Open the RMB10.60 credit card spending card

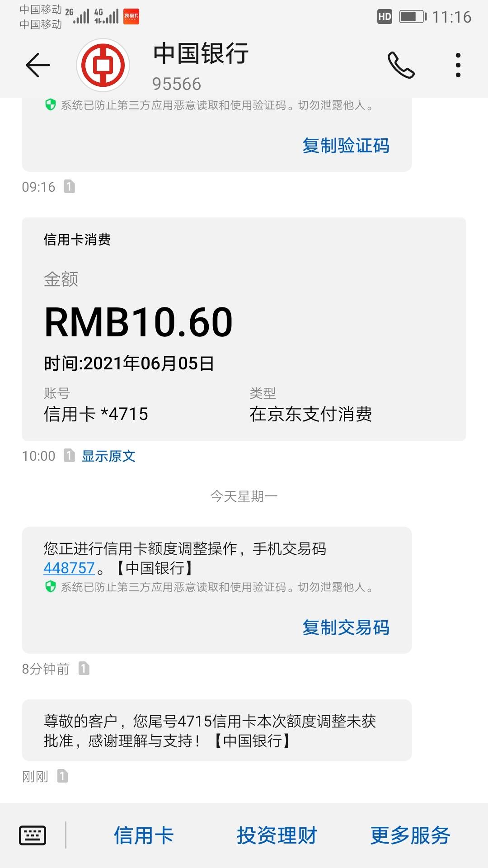click(244, 329)
